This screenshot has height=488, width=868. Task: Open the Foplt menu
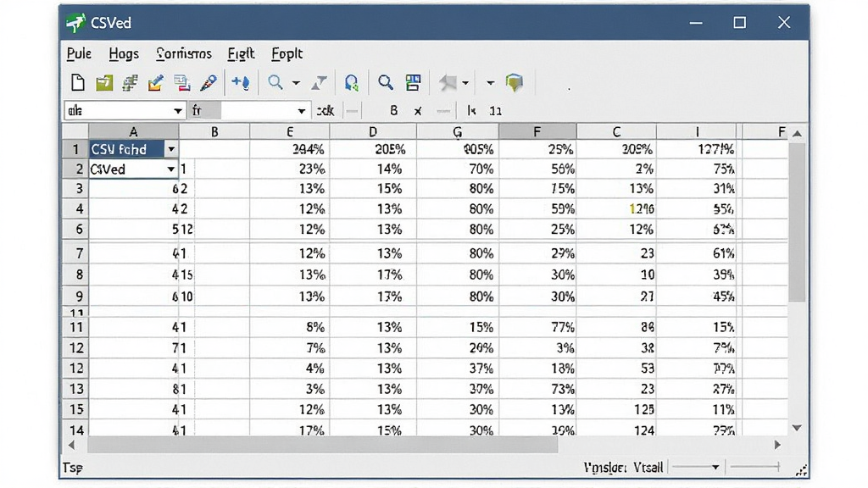[x=287, y=53]
